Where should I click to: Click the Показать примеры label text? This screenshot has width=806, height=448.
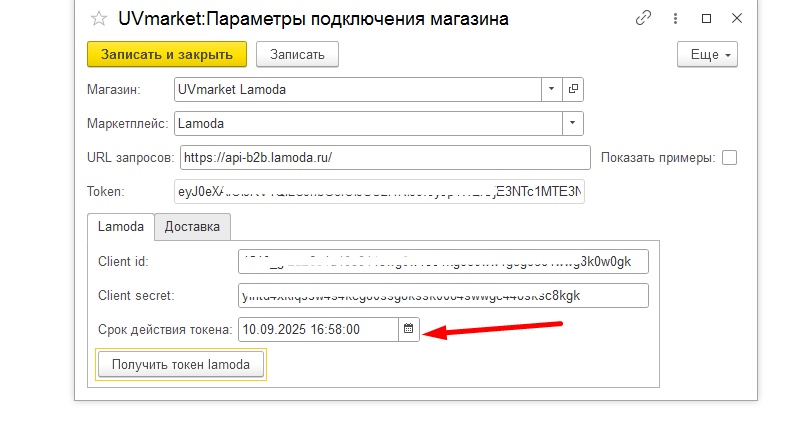pos(658,158)
